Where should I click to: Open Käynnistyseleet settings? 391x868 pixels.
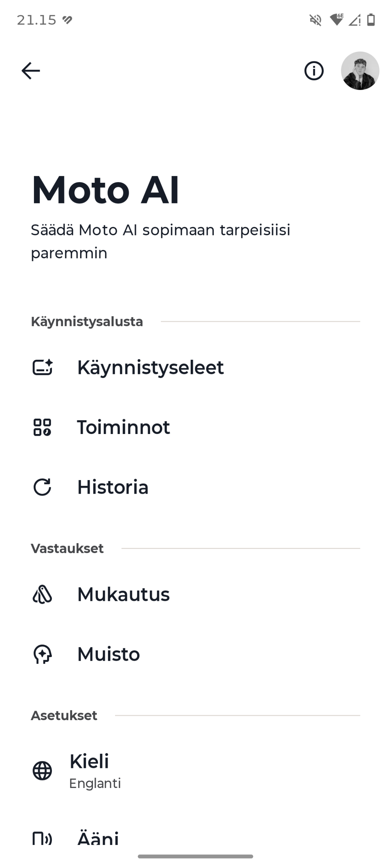[x=150, y=367]
